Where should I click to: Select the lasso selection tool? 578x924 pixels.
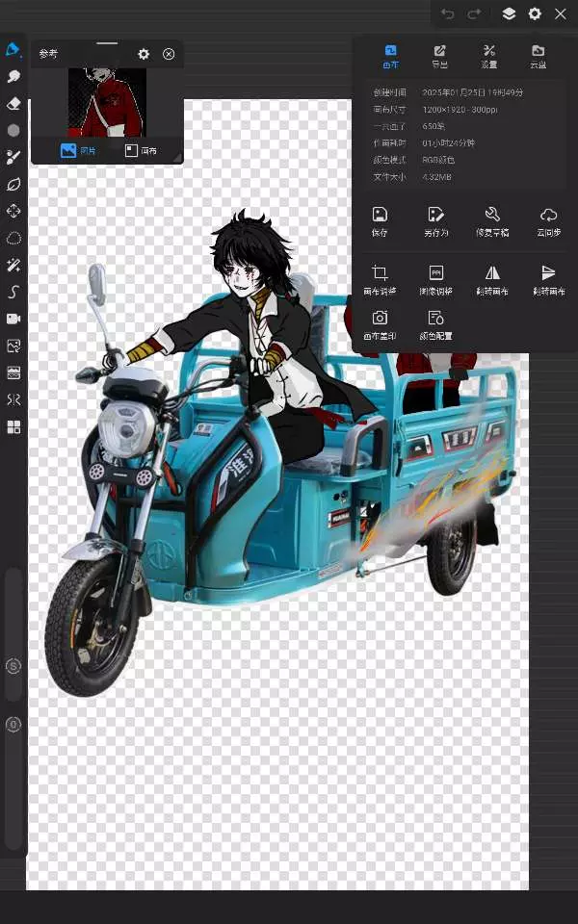13,238
